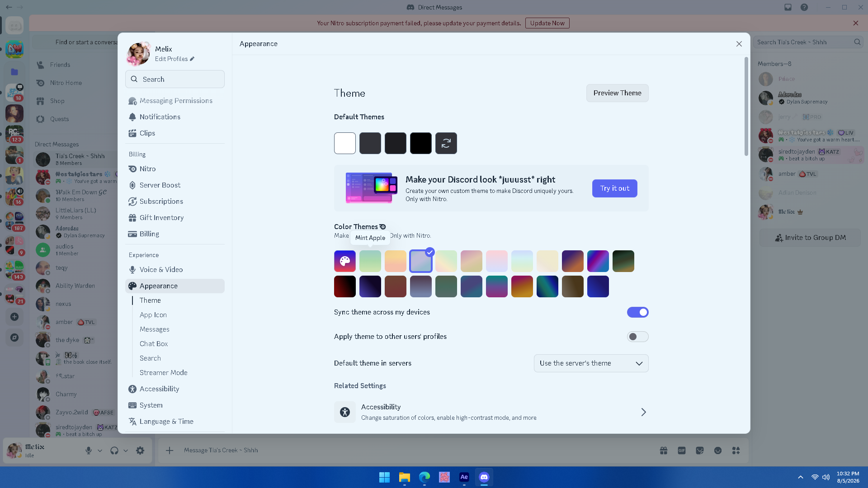Click the Add a Server plus icon
The height and width of the screenshot is (488, 868).
click(14, 317)
